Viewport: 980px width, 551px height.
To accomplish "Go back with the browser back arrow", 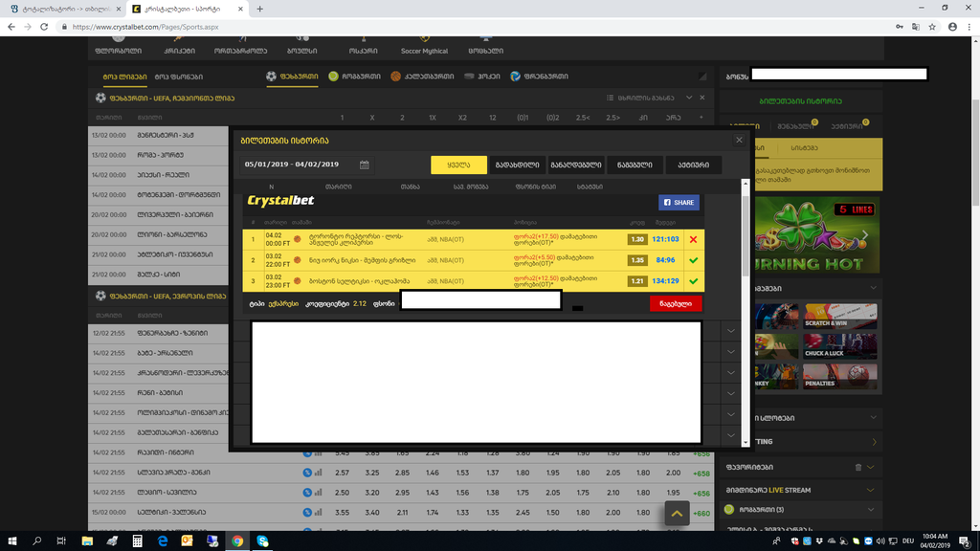I will pos(11,27).
